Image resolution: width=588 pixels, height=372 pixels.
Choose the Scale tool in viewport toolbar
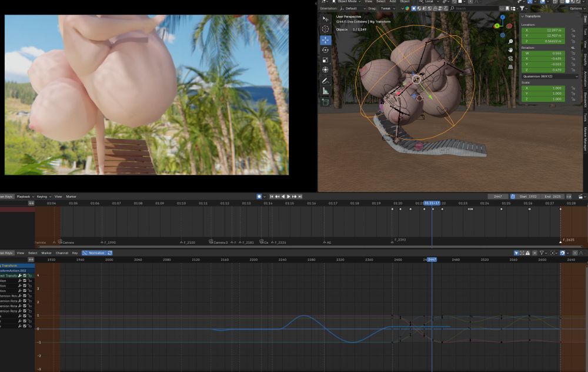pos(326,59)
